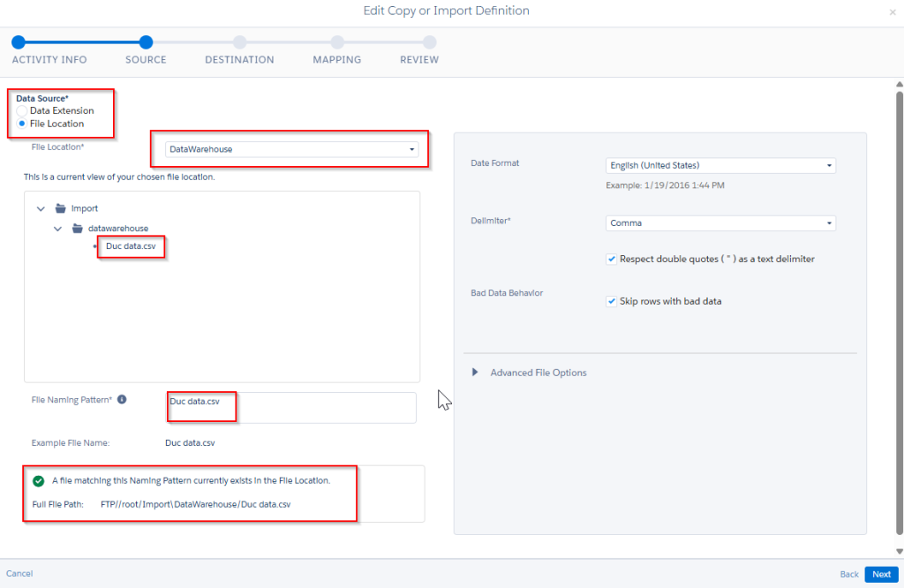
Task: Open the Delimiter Comma dropdown
Action: pyautogui.click(x=720, y=223)
